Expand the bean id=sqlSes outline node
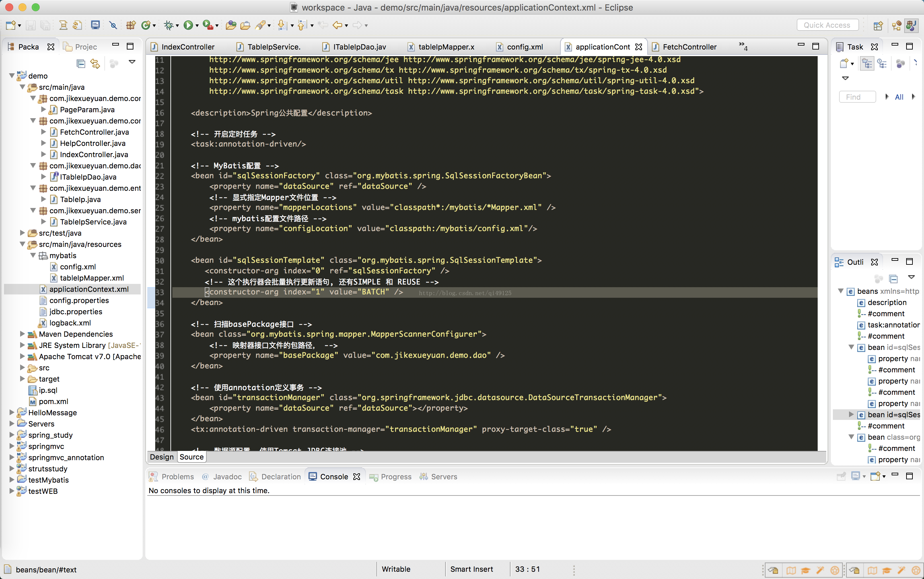Image resolution: width=924 pixels, height=579 pixels. [x=851, y=414]
